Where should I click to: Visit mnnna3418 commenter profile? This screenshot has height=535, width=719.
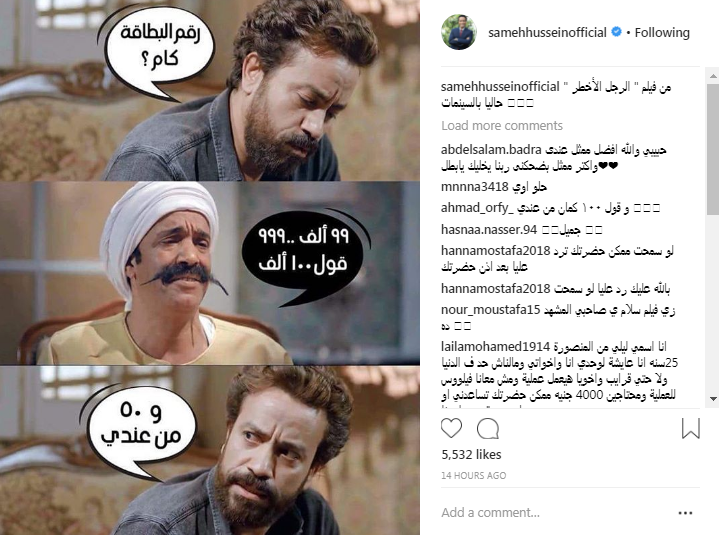point(475,187)
